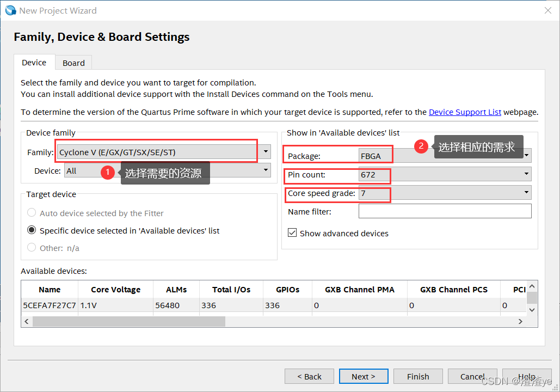Click the Total I/Os column header

point(231,290)
